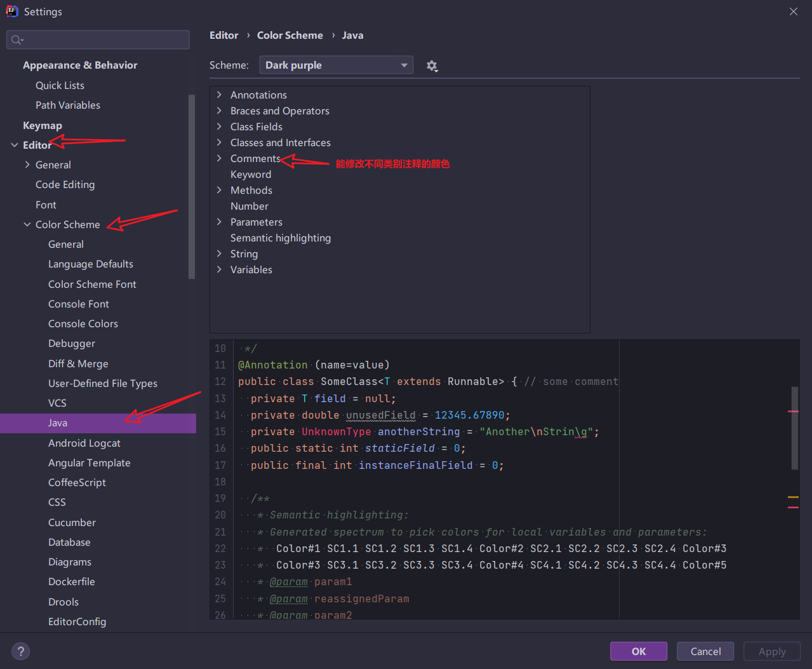Image resolution: width=812 pixels, height=669 pixels.
Task: Expand Braces and Operators category
Action: (x=219, y=111)
